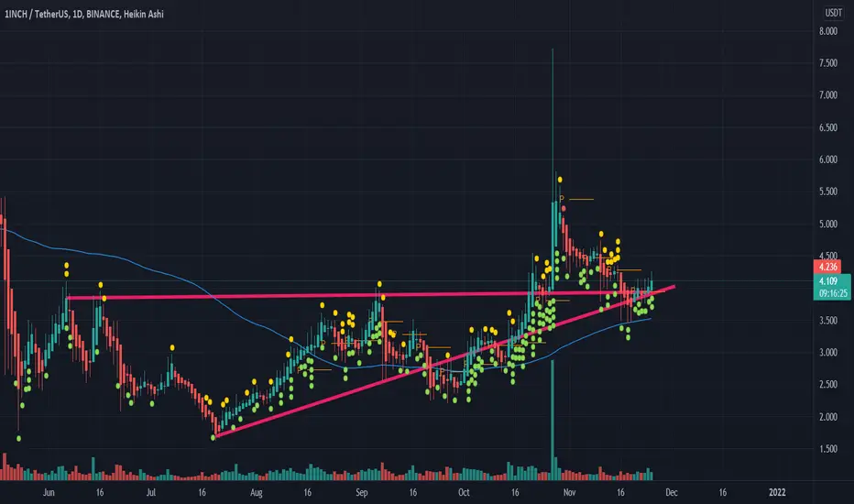The width and height of the screenshot is (854, 504).
Task: Click the Dec date label
Action: [x=672, y=493]
